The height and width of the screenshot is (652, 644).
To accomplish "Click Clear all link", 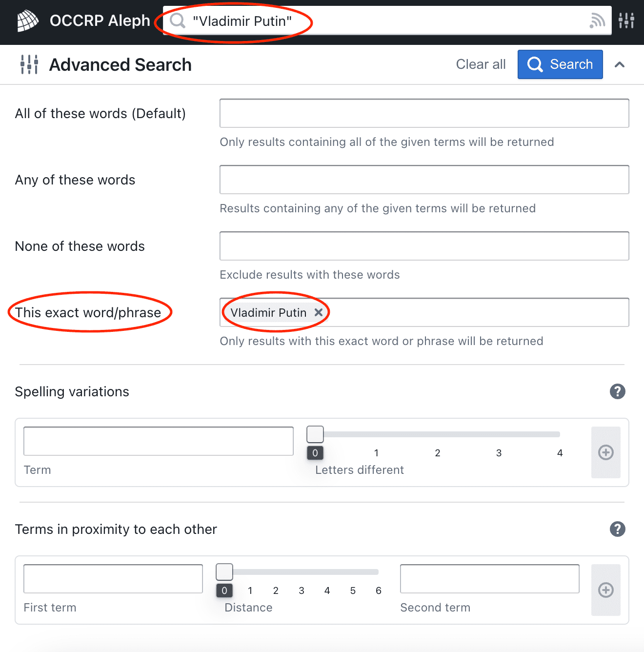I will click(x=481, y=64).
